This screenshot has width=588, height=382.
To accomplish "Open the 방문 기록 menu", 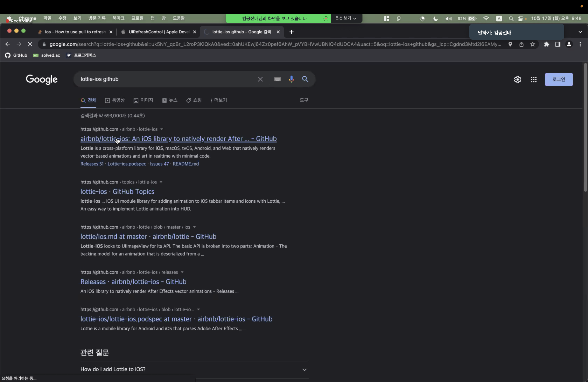I will 97,18.
